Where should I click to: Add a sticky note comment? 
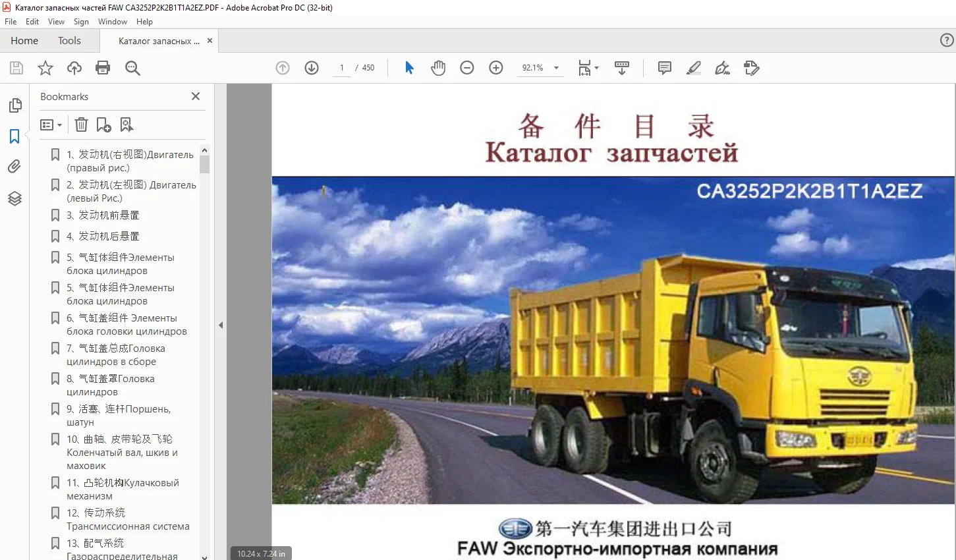(x=665, y=68)
